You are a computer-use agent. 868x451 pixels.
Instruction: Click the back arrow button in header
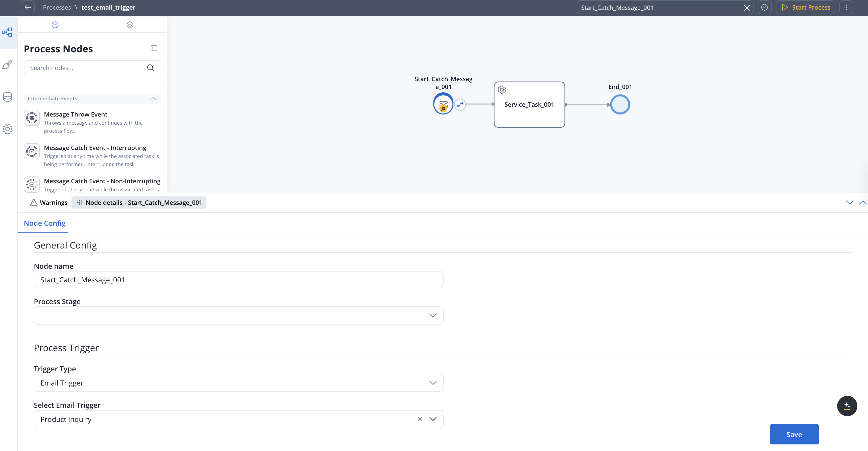(x=28, y=7)
